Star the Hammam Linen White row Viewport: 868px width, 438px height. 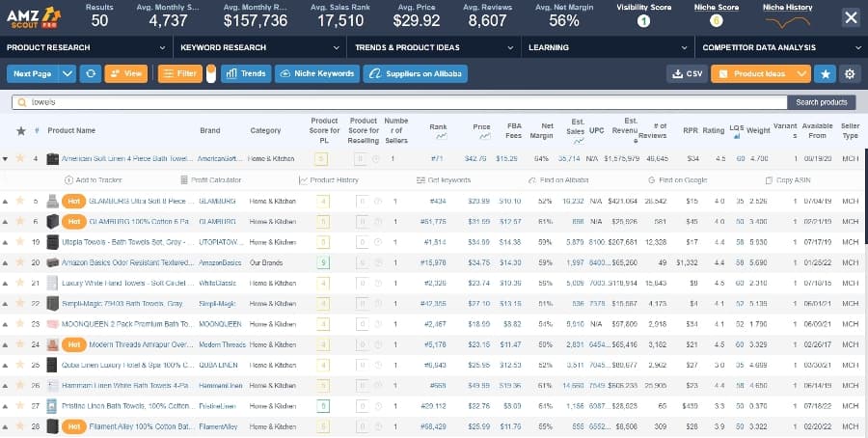(20, 385)
